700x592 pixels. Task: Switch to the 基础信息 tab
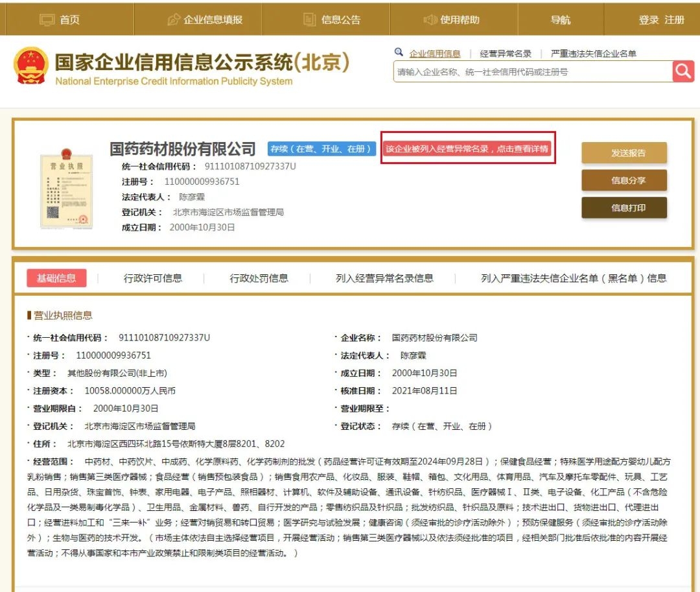56,278
